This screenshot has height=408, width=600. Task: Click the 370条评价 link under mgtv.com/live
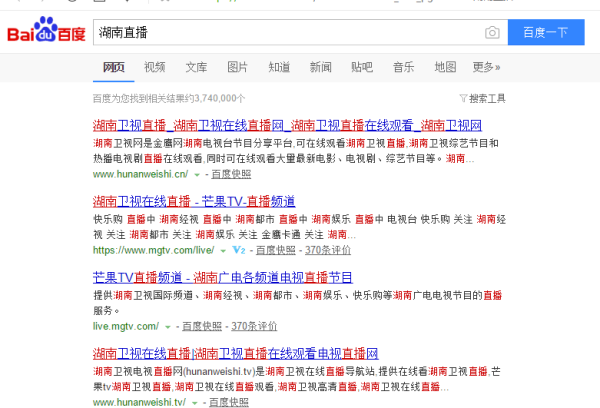(328, 250)
